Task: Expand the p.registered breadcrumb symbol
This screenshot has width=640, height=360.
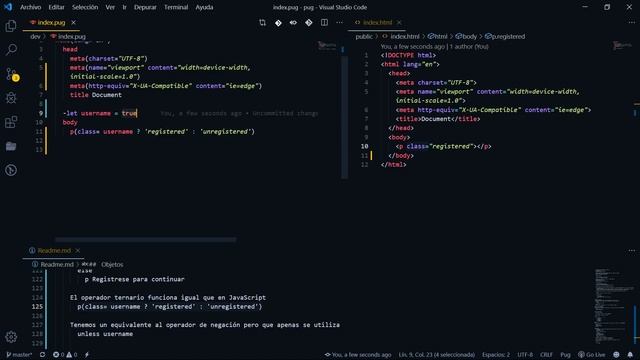Action: tap(505, 37)
